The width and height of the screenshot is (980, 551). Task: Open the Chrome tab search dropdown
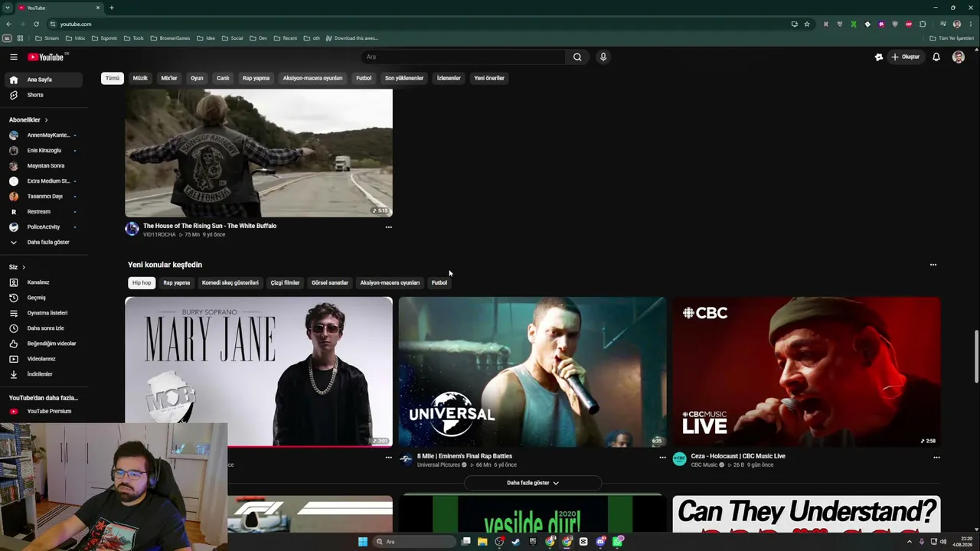pyautogui.click(x=7, y=8)
